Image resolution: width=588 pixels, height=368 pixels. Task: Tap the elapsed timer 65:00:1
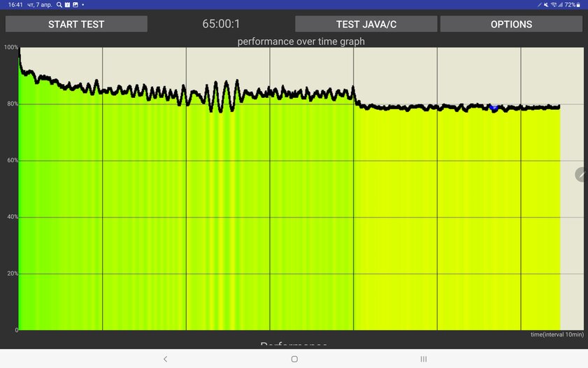[221, 24]
